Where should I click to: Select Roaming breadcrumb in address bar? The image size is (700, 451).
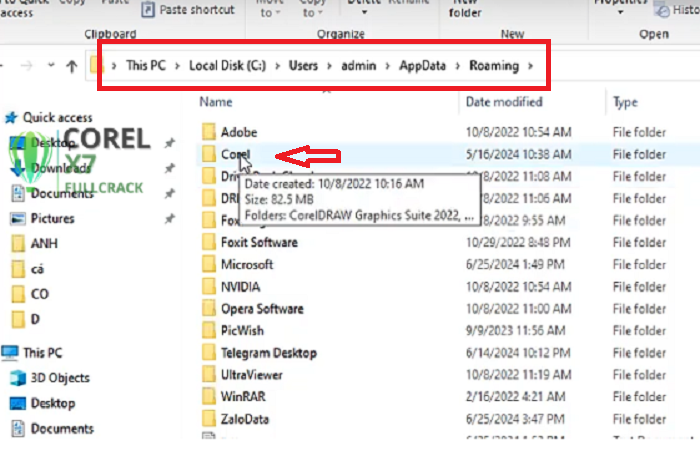494,66
